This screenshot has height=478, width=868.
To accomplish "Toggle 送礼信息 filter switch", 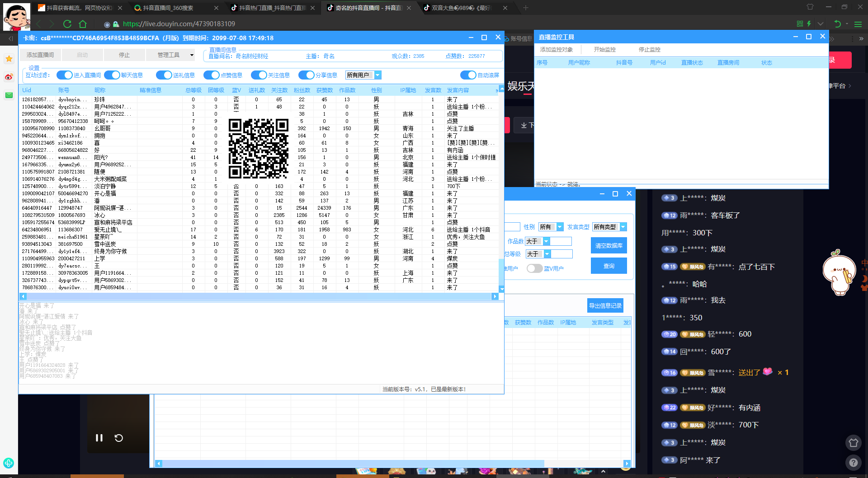I will [164, 75].
